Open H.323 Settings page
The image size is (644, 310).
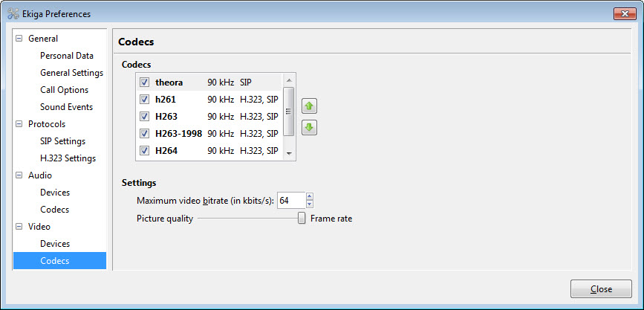click(x=68, y=158)
